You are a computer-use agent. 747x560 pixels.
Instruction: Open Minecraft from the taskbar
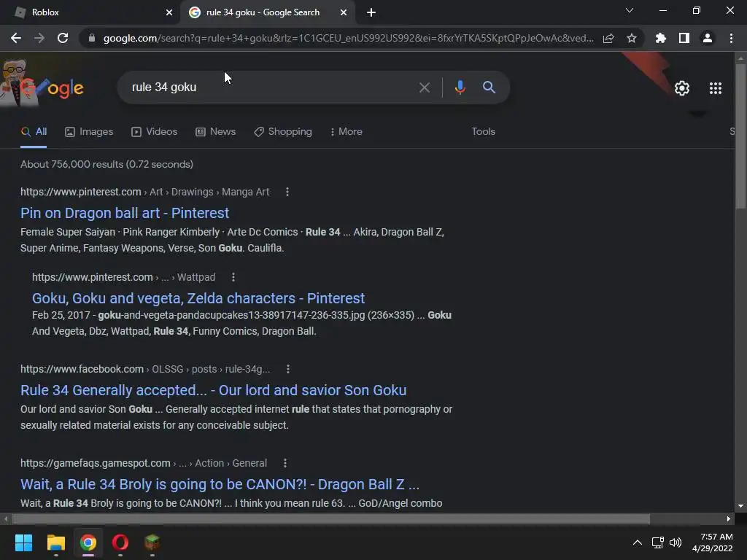click(152, 542)
